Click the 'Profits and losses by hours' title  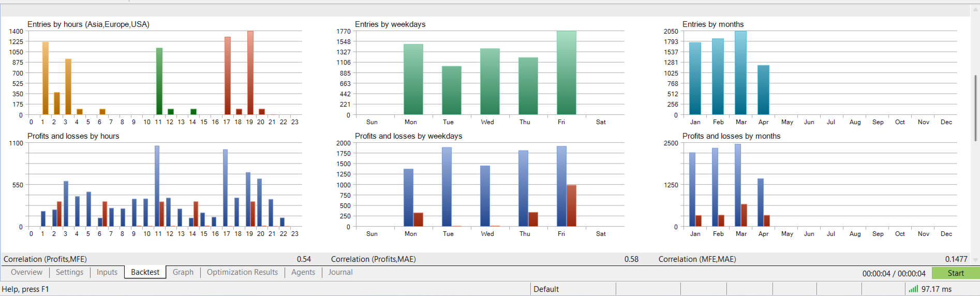point(73,136)
